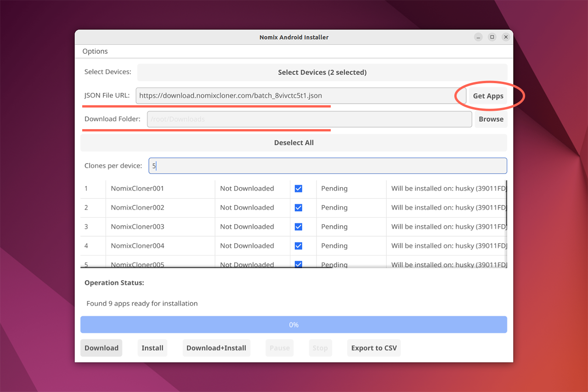Screen dimensions: 588x392
Task: Select the NomixCloner003 name cell
Action: tap(160, 227)
